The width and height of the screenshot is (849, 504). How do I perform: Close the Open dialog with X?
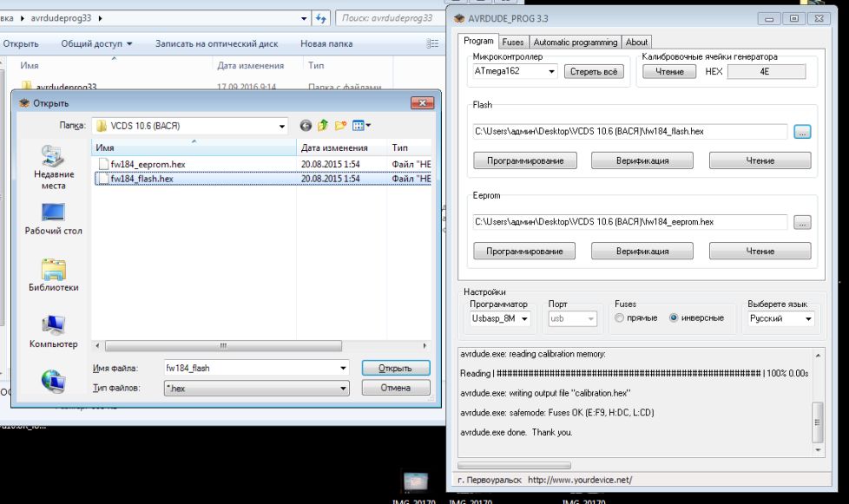click(423, 102)
